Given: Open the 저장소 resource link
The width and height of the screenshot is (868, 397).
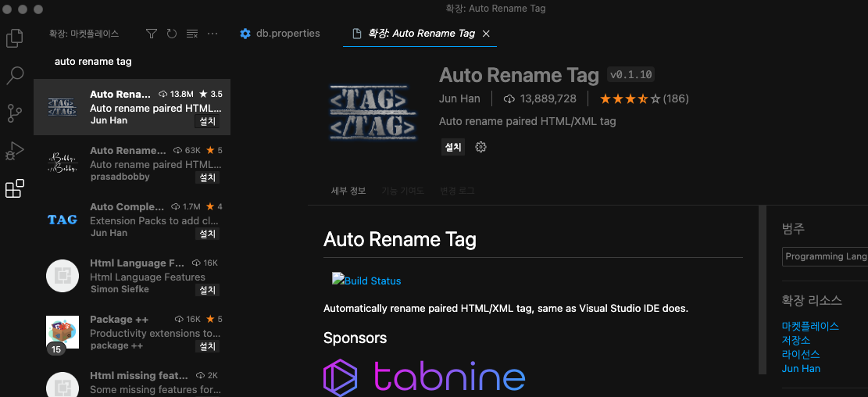Looking at the screenshot, I should tap(796, 340).
